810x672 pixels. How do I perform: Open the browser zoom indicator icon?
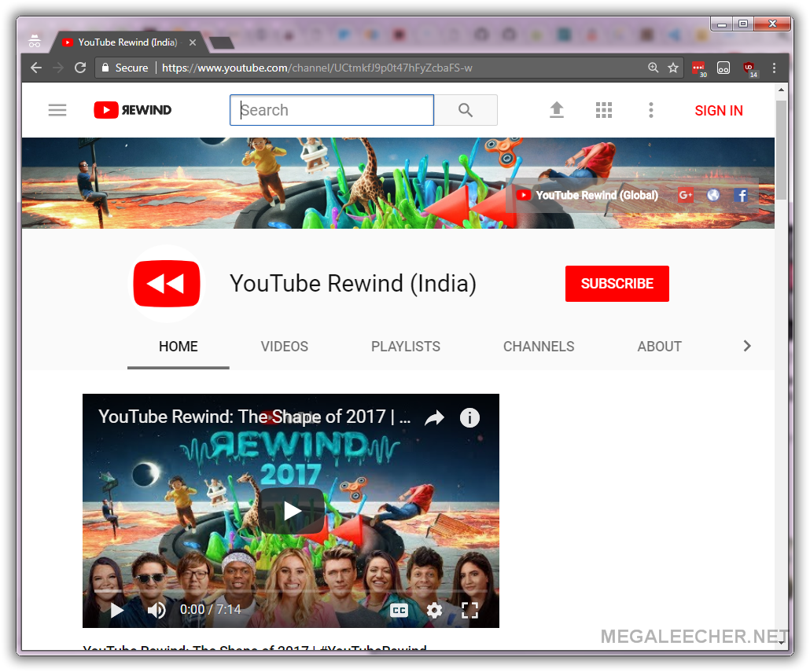tap(653, 68)
